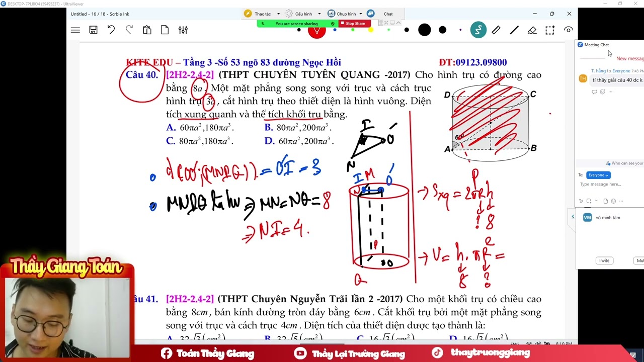Click answer C. 80πa², 180πa³
The height and width of the screenshot is (362, 644).
point(200,141)
